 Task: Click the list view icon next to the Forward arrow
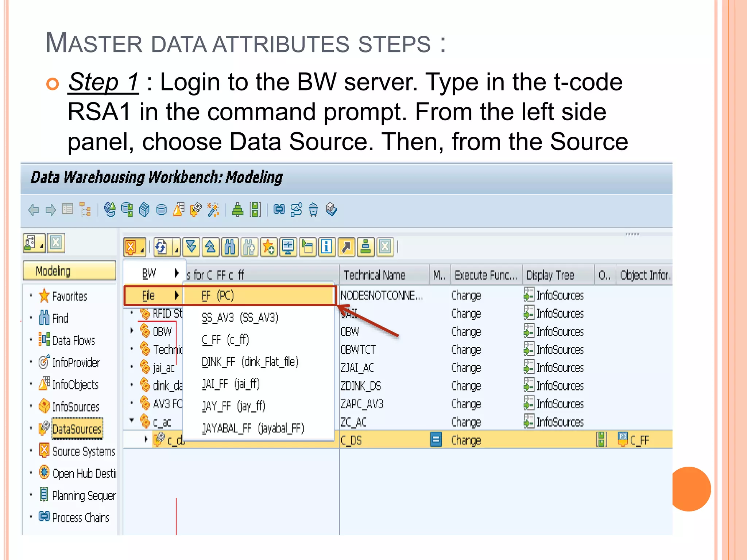[x=68, y=209]
